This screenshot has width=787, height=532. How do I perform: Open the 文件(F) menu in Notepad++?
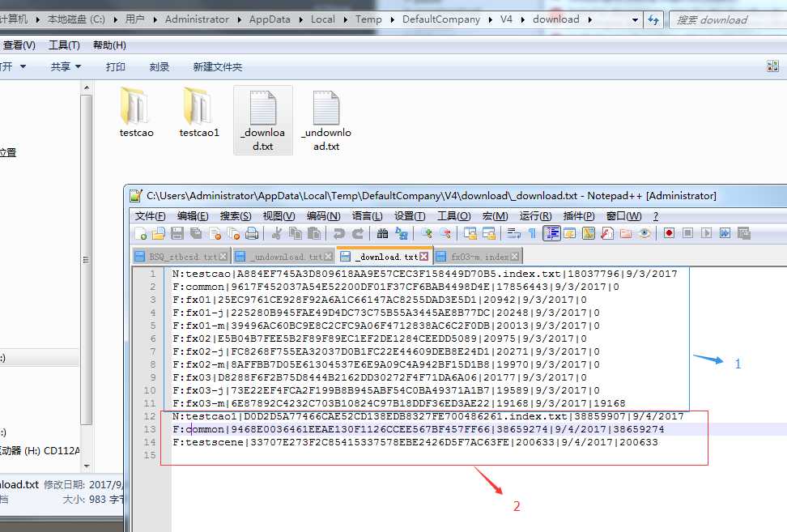click(150, 216)
